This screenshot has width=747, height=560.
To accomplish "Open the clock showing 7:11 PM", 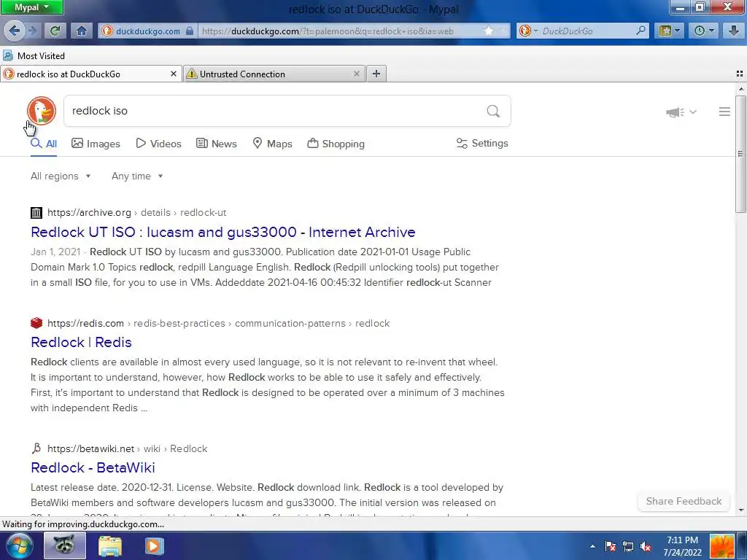I will (682, 546).
